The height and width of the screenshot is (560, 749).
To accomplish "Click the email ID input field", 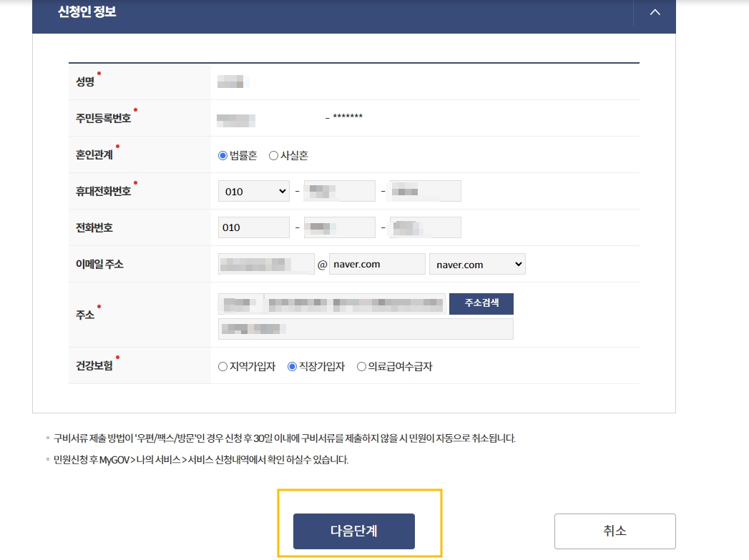I will click(266, 264).
